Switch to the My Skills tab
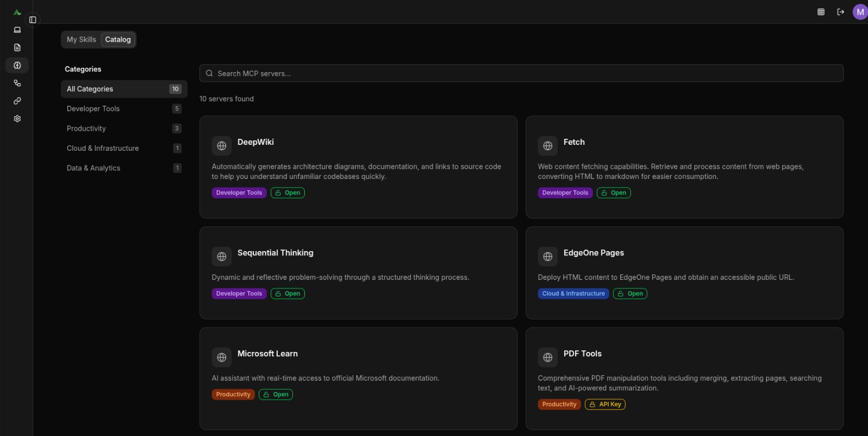The width and height of the screenshot is (868, 436). click(x=81, y=40)
